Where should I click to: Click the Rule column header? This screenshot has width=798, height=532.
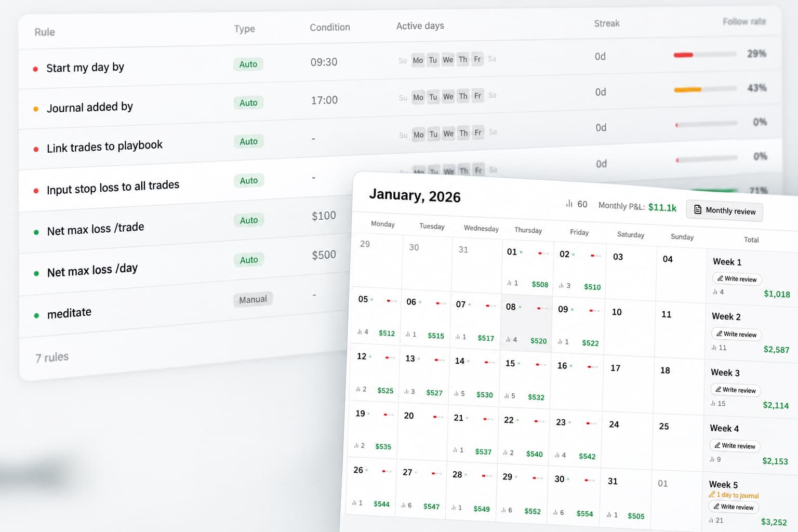[x=45, y=32]
